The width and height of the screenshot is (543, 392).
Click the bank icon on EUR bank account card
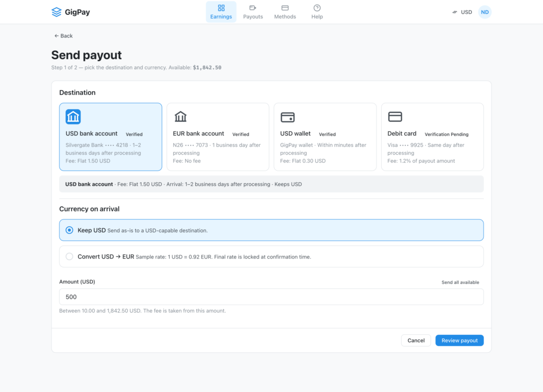point(180,117)
